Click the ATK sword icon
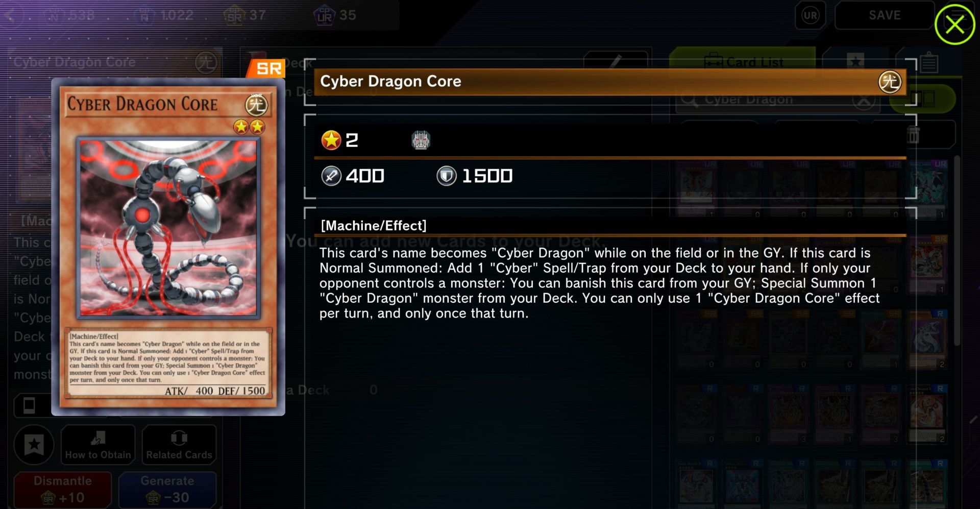The height and width of the screenshot is (509, 980). coord(331,176)
